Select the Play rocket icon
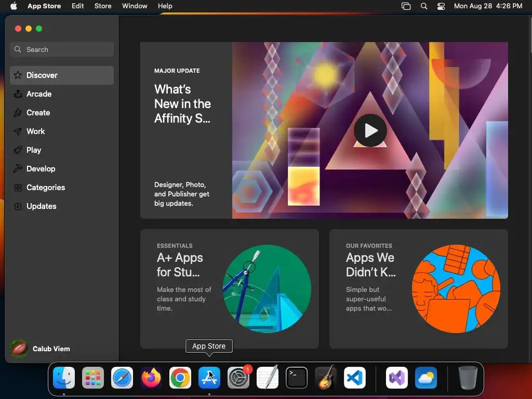 (18, 150)
